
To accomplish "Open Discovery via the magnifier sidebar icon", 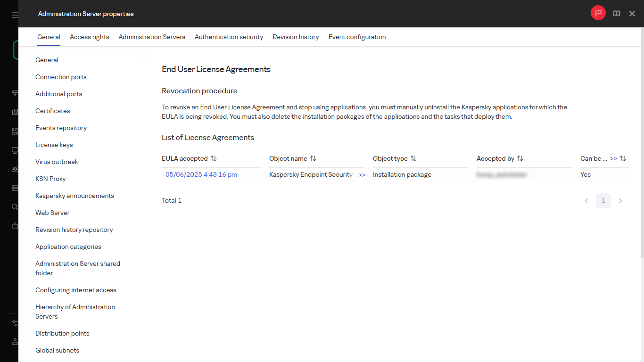I will 14,206.
